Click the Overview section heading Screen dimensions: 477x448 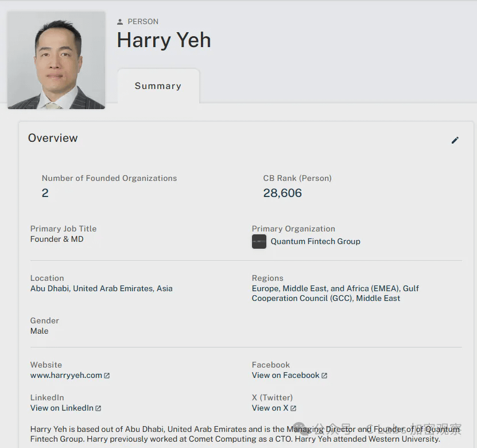pyautogui.click(x=53, y=138)
